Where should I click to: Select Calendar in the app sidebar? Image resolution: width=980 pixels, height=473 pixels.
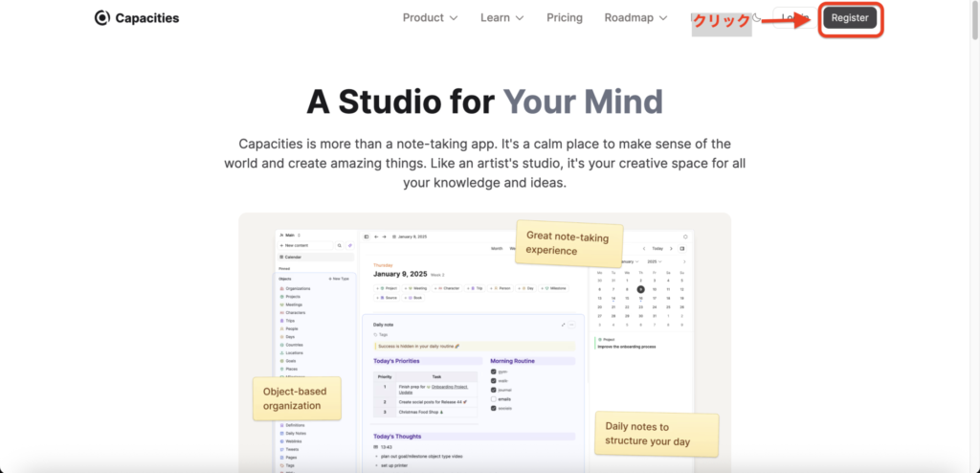[x=291, y=258]
